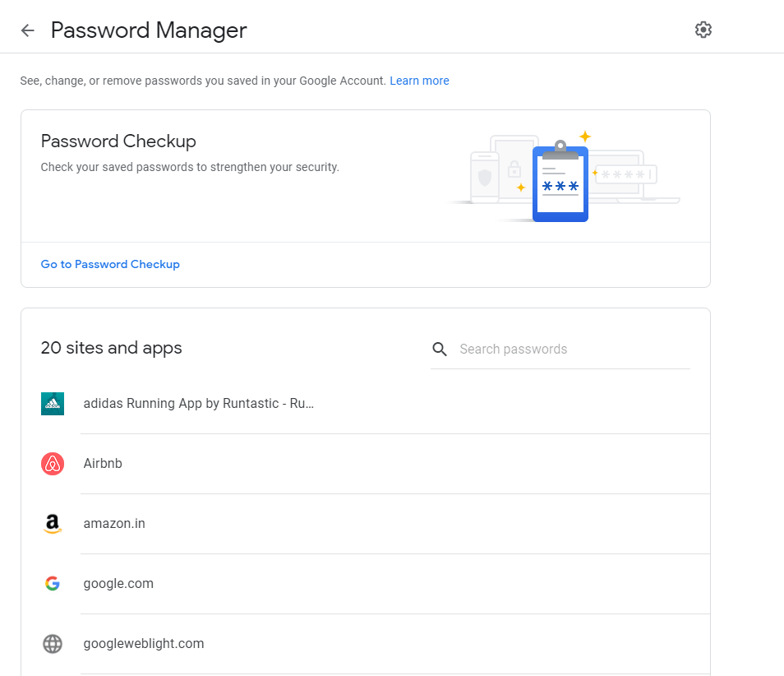Click the Password Manager page title
Image resolution: width=784 pixels, height=676 pixels.
149,30
